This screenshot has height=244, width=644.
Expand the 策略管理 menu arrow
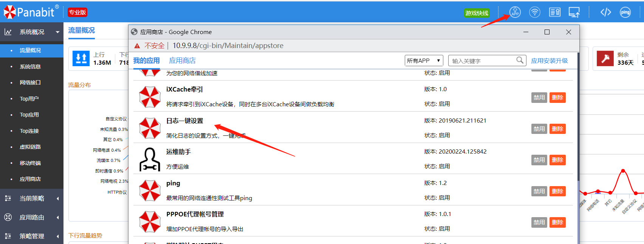(57, 236)
